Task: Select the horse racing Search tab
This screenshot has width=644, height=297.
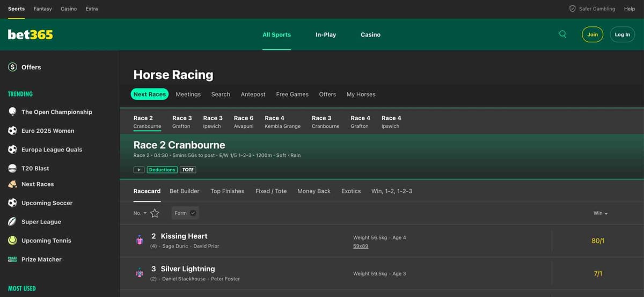Action: pos(221,94)
